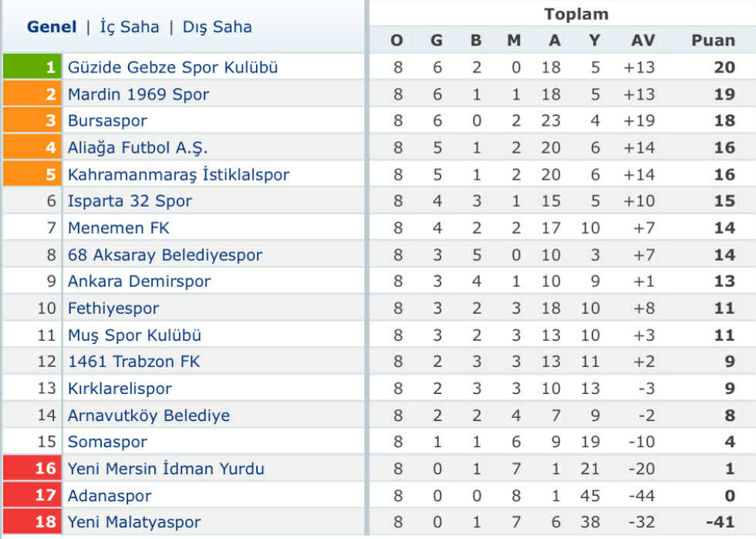Select Aliağa Futbol A.Ş. team
The width and height of the screenshot is (756, 539).
137,147
